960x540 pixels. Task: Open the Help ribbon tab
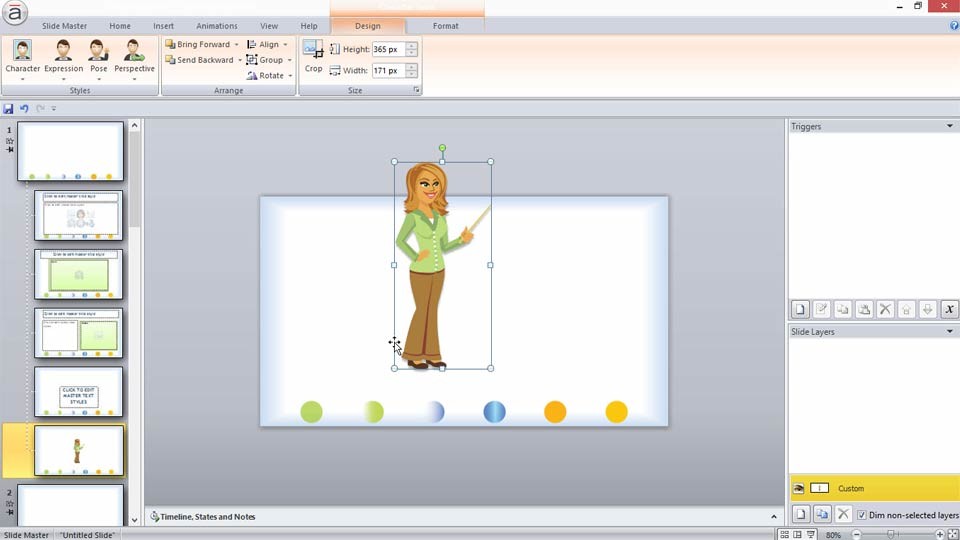click(x=309, y=26)
